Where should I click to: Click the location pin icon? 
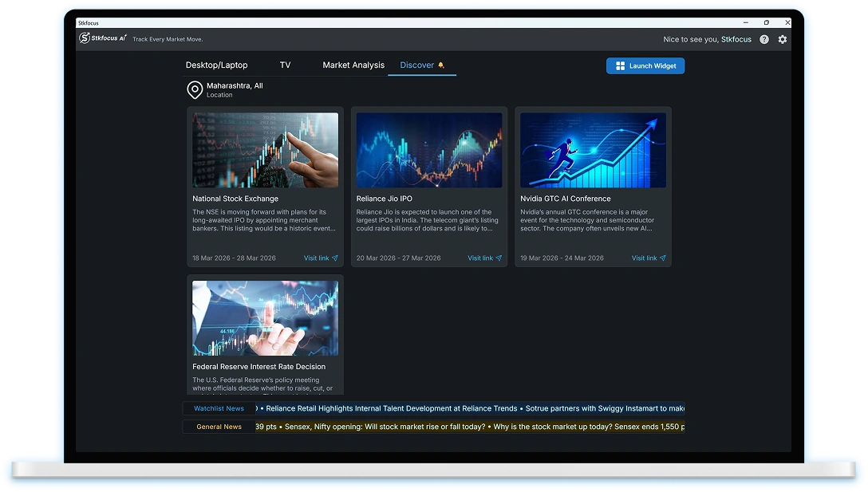click(195, 89)
